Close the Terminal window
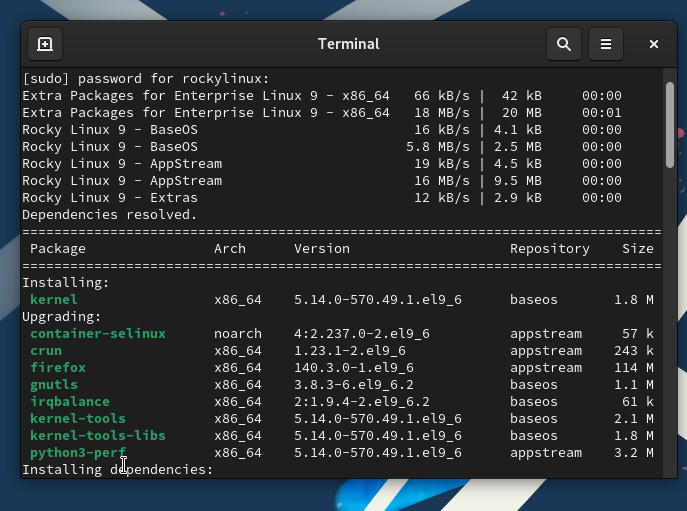Viewport: 687px width, 511px height. pyautogui.click(x=654, y=44)
